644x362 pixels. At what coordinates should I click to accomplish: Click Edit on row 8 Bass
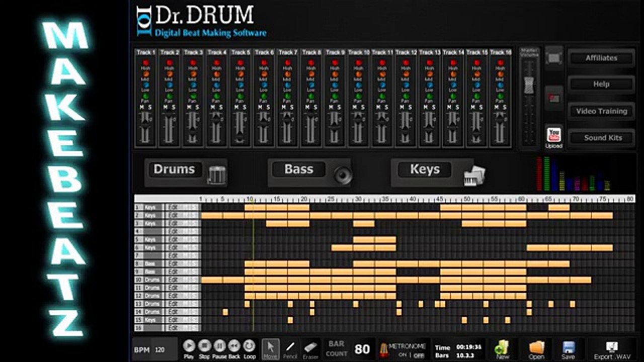tap(173, 263)
